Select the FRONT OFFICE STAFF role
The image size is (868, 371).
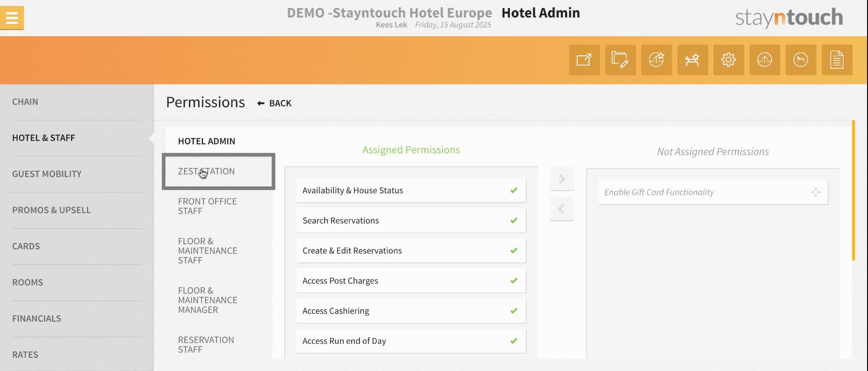pos(208,206)
